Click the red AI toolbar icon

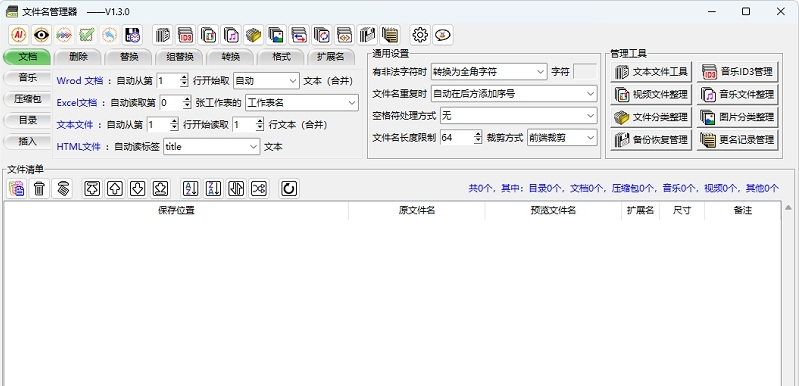[x=19, y=35]
